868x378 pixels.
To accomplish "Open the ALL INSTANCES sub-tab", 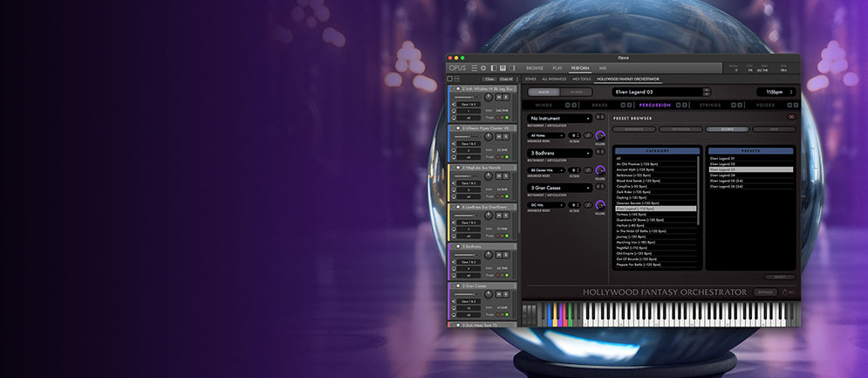I will click(554, 79).
